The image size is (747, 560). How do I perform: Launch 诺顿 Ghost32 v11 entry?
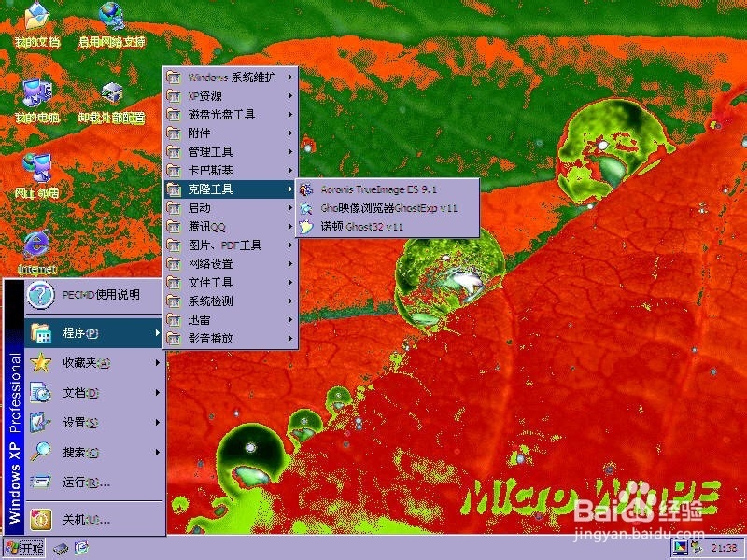(388, 227)
